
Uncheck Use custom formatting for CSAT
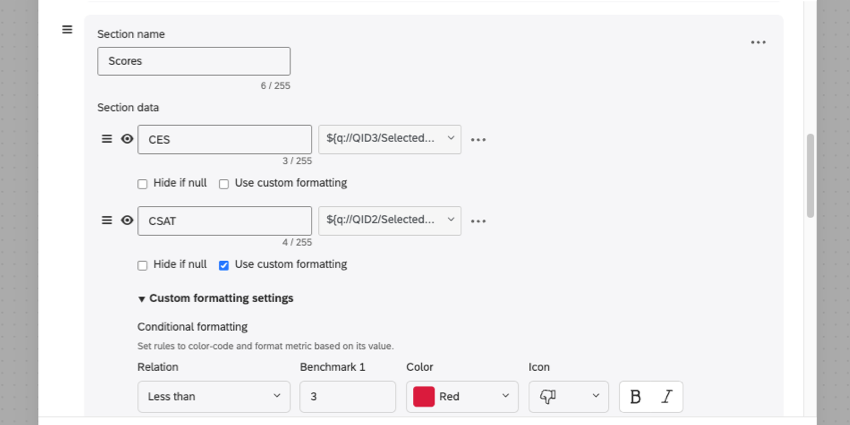click(224, 265)
